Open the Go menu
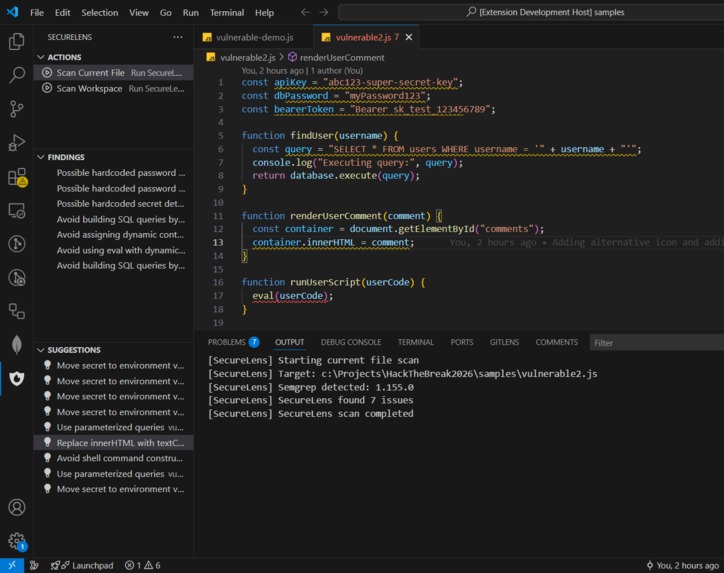 pyautogui.click(x=165, y=12)
